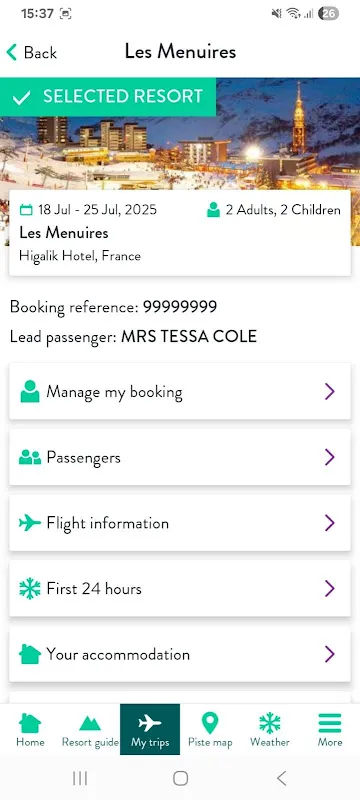This screenshot has width=360, height=800.
Task: Expand Passengers row chevron arrow
Action: pyautogui.click(x=329, y=457)
